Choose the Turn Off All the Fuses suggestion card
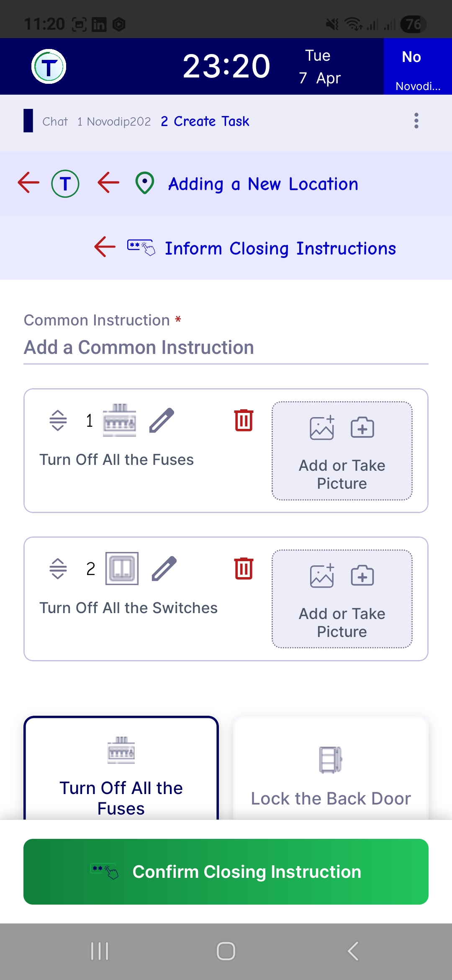The image size is (452, 980). (121, 771)
